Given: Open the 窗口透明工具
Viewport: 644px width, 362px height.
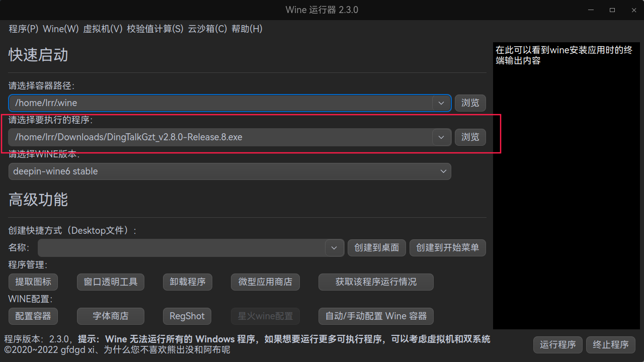Looking at the screenshot, I should click(x=111, y=282).
